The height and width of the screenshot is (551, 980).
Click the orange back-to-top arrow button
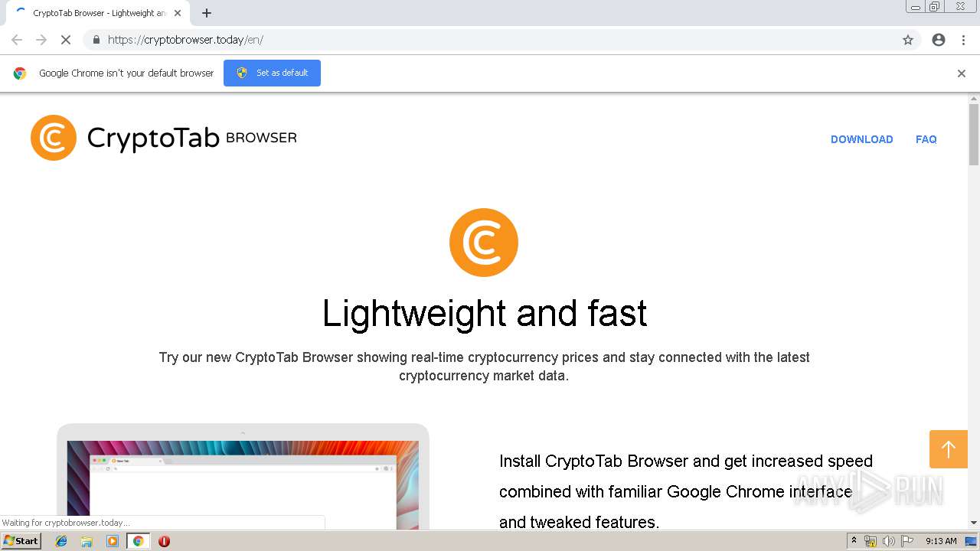coord(949,449)
